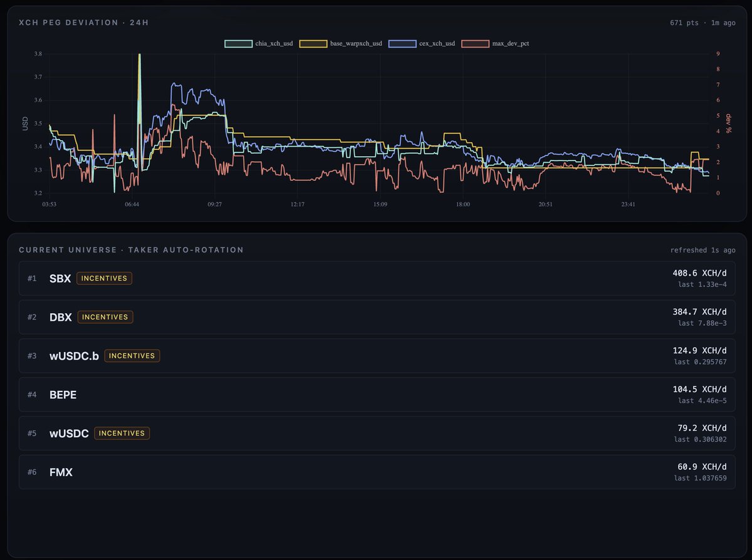Toggle the base_warpxch_usd legend series

(340, 44)
